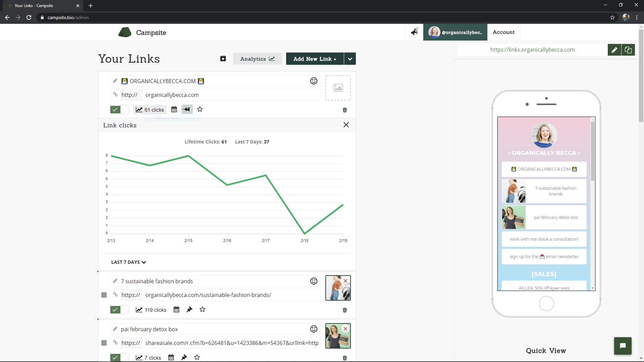Go to Campsite home via logo
This screenshot has height=362, width=644.
tap(142, 32)
